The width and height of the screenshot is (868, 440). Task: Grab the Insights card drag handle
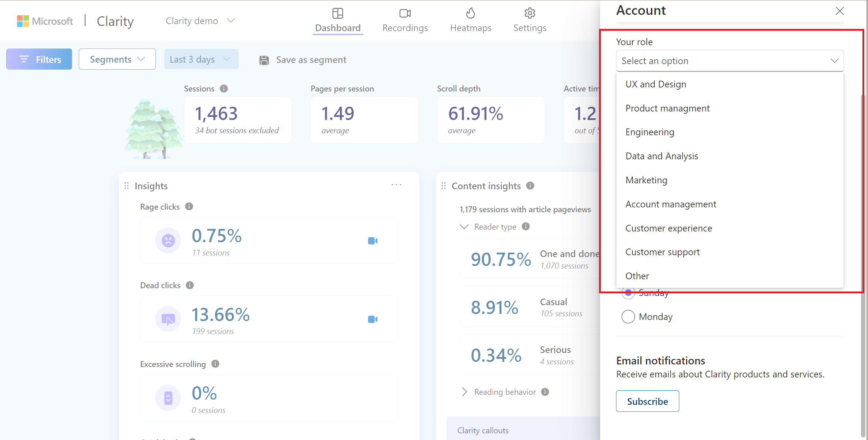[x=127, y=186]
